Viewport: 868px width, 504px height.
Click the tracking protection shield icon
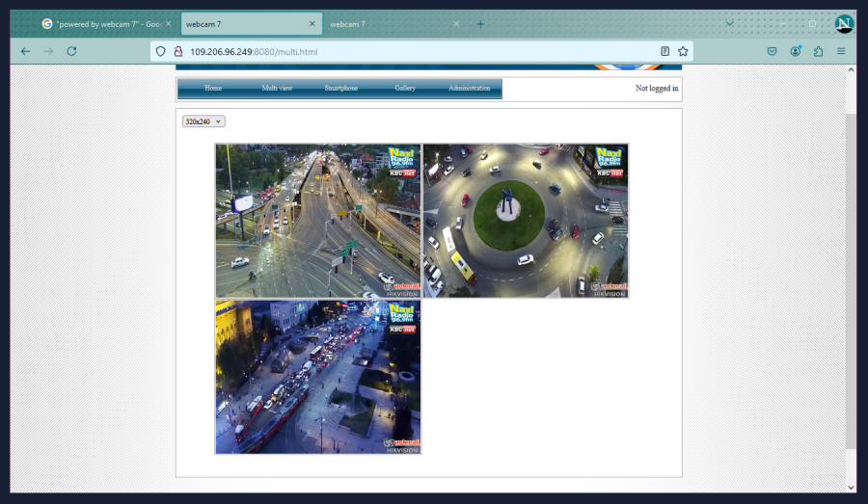[x=161, y=51]
